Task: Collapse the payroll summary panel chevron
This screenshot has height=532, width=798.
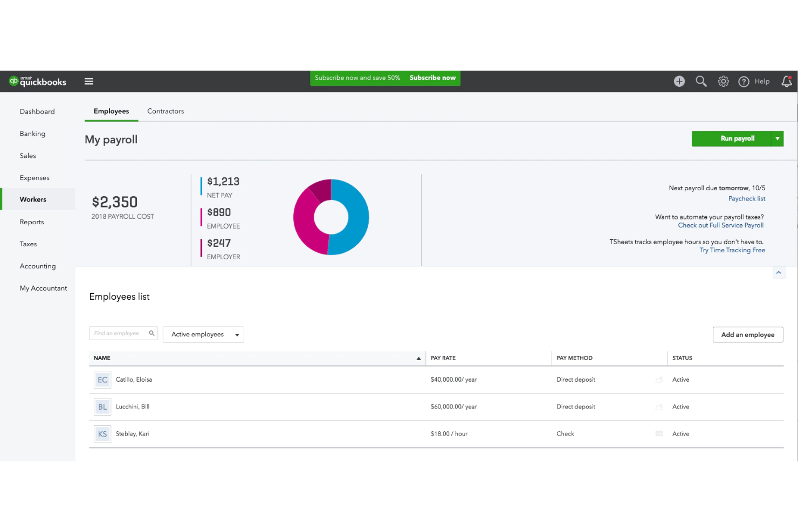Action: pos(779,273)
